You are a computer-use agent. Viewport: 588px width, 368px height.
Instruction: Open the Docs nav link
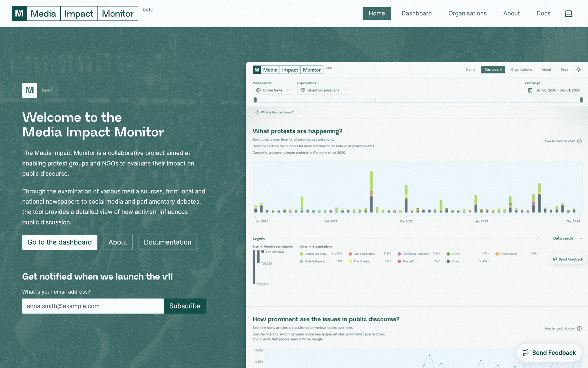pyautogui.click(x=543, y=13)
